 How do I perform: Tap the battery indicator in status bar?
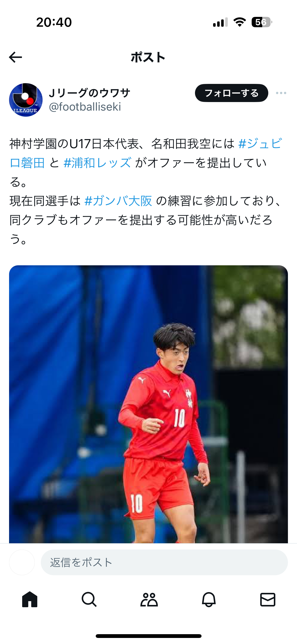pos(262,22)
